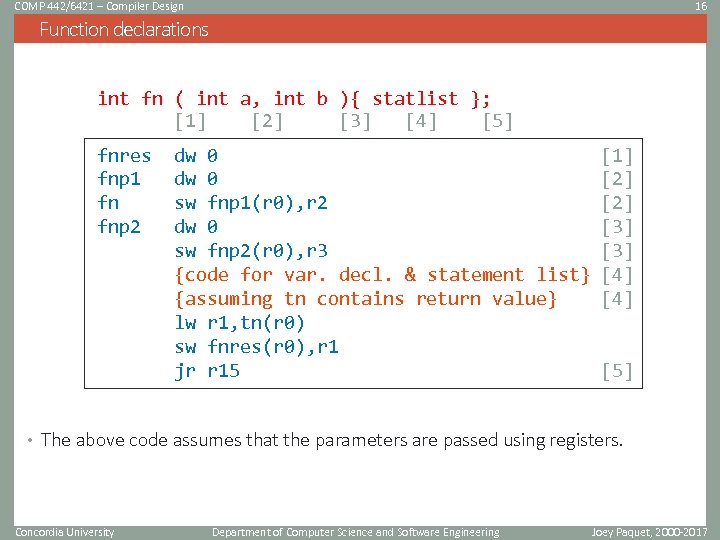Click the orange text "{assuming tn contains return value}"

[x=366, y=299]
